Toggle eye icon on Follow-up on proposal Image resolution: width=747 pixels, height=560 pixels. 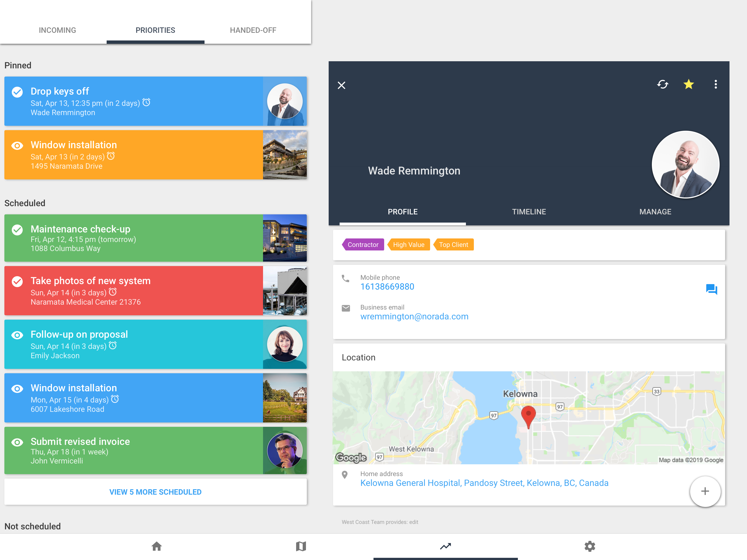(17, 335)
